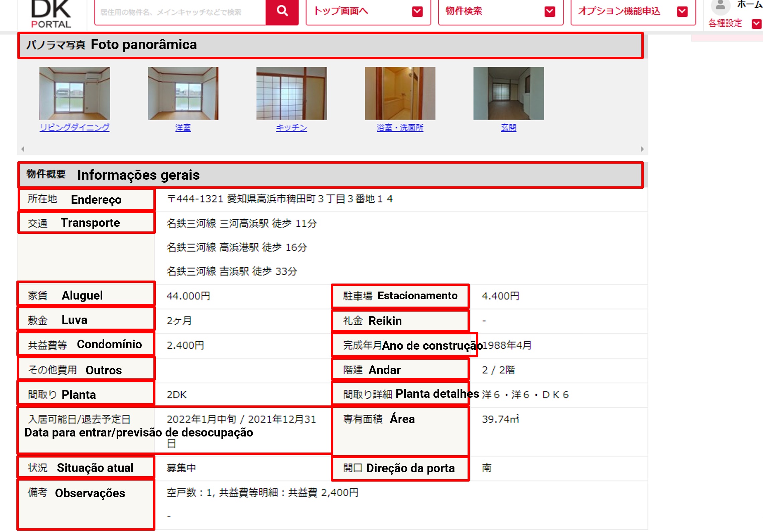Type in the property name search field

pos(180,12)
